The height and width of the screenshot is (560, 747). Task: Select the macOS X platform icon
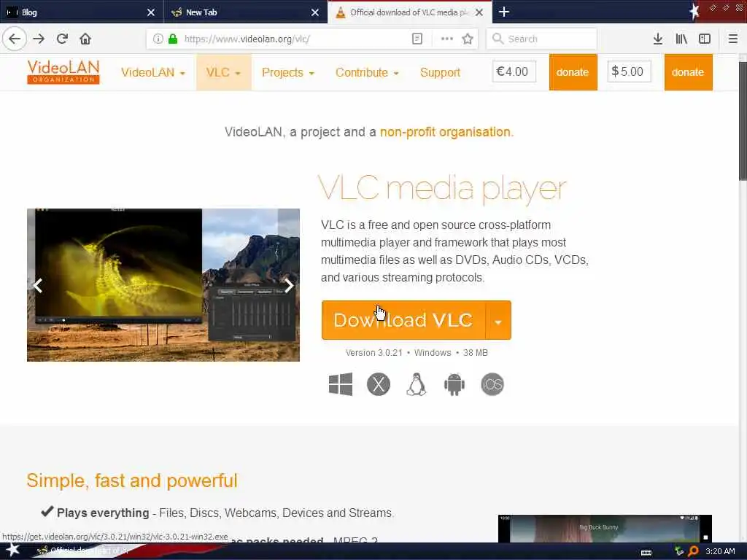(379, 384)
